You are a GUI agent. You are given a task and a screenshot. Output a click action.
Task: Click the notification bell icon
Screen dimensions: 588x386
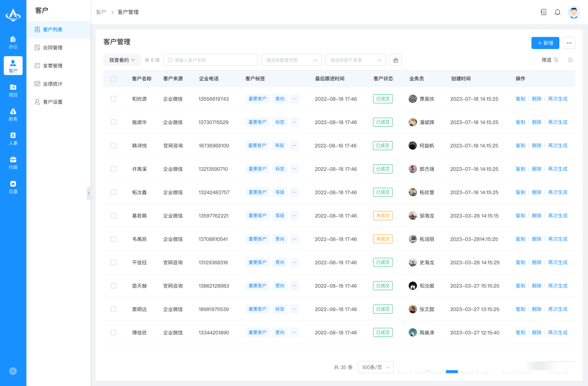pos(558,12)
